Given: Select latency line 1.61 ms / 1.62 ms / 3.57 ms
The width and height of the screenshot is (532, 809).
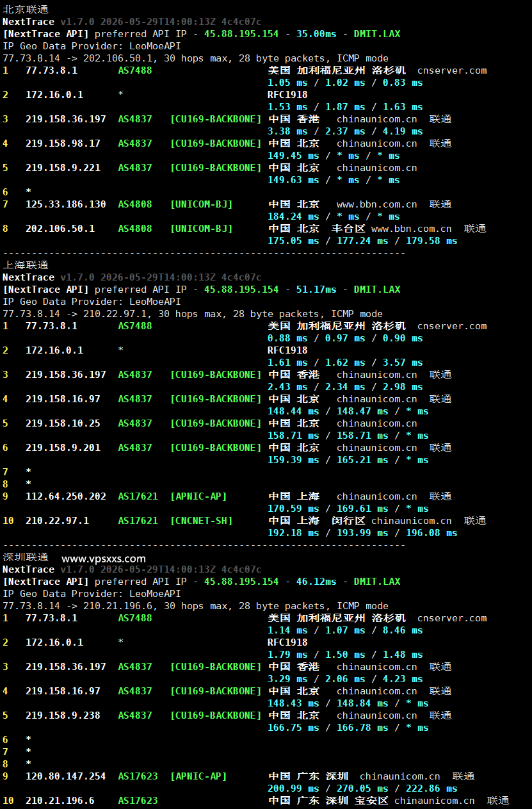Looking at the screenshot, I should (345, 363).
